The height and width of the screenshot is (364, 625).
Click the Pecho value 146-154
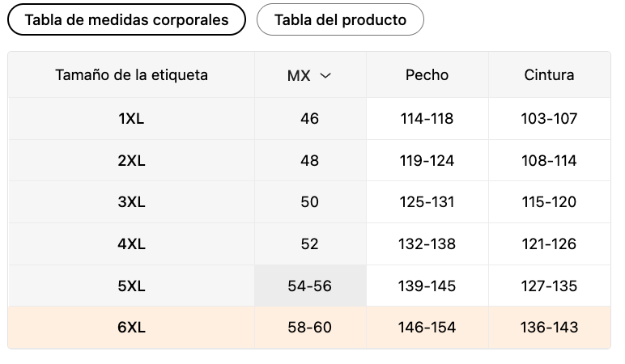427,328
